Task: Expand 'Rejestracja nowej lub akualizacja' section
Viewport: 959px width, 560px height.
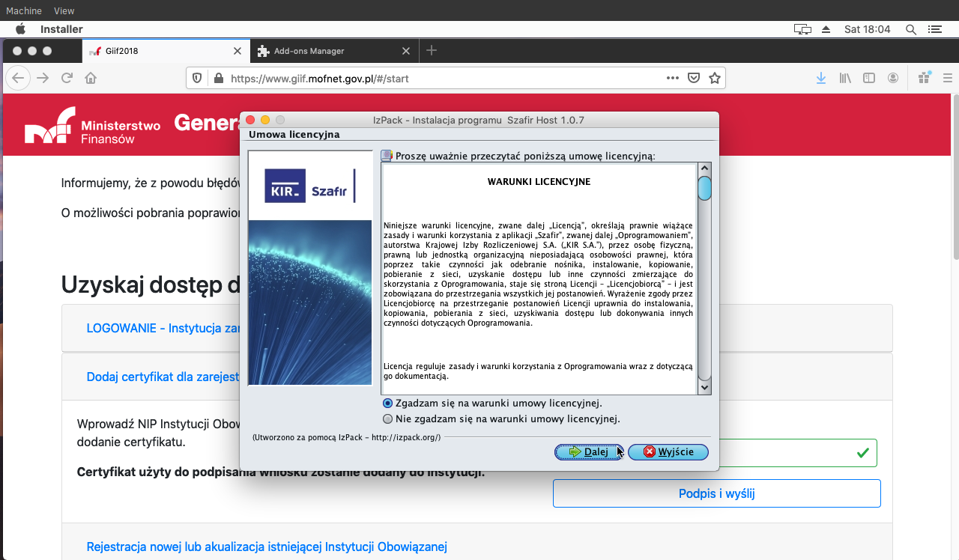Action: [x=267, y=547]
